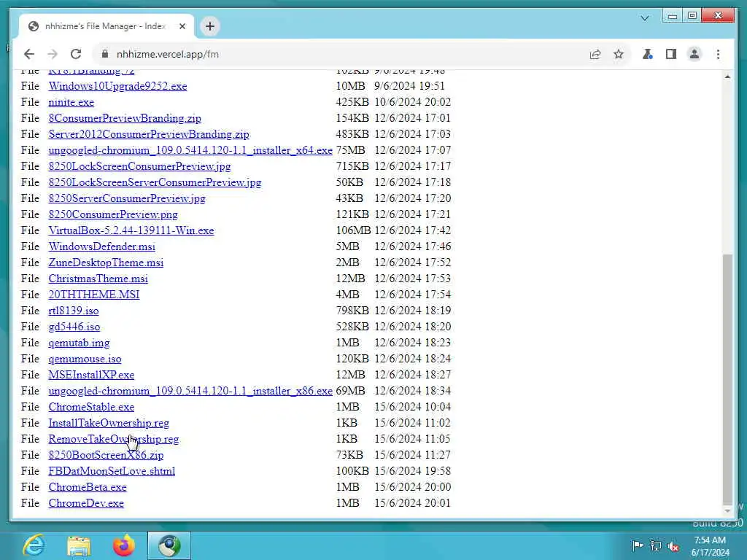The width and height of the screenshot is (747, 560).
Task: Open a new tab with plus button
Action: [210, 26]
